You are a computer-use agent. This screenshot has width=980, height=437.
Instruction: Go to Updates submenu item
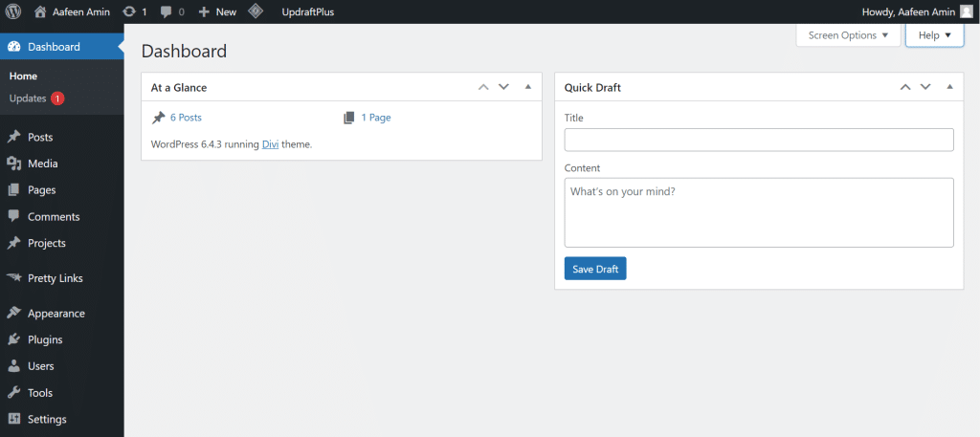[x=28, y=98]
